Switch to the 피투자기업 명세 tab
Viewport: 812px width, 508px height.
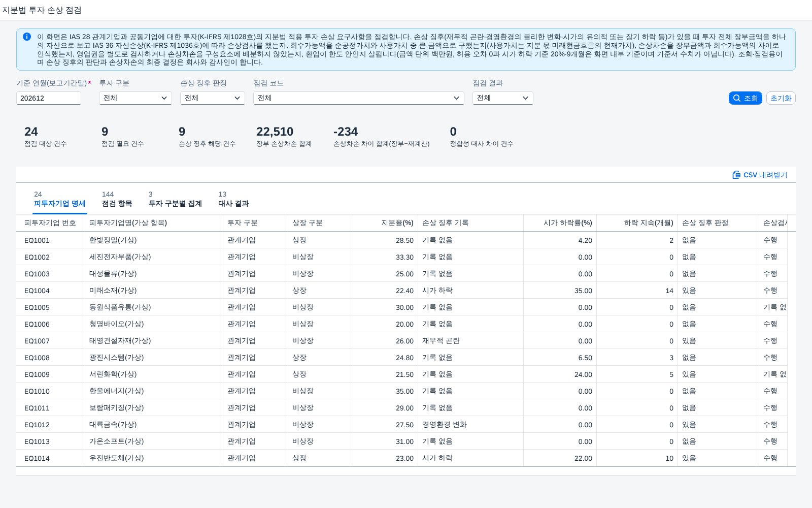point(59,199)
